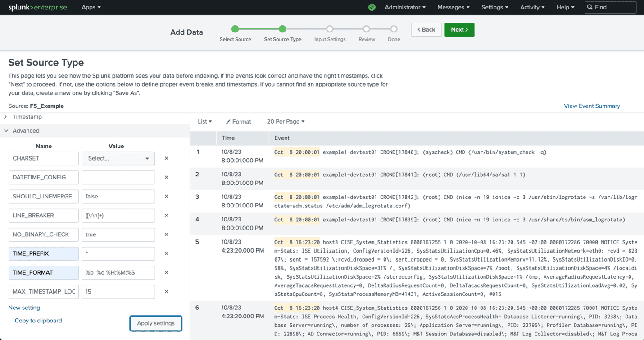This screenshot has width=644, height=340.
Task: Remove the TIME_PREFIX setting
Action: (x=166, y=253)
